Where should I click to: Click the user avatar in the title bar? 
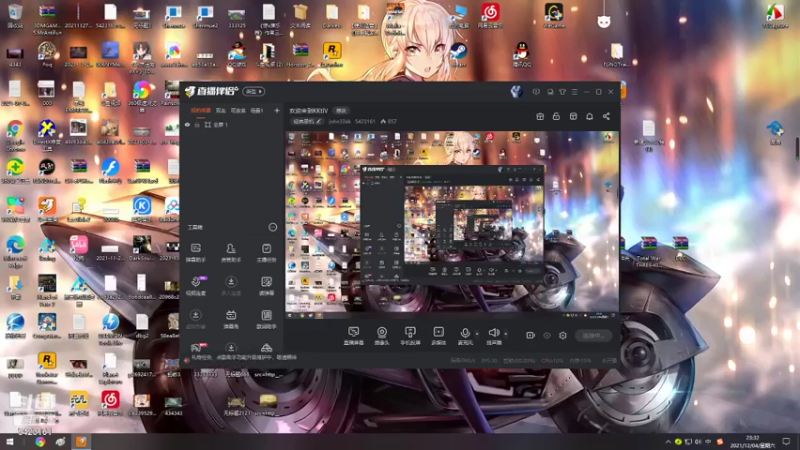click(516, 92)
